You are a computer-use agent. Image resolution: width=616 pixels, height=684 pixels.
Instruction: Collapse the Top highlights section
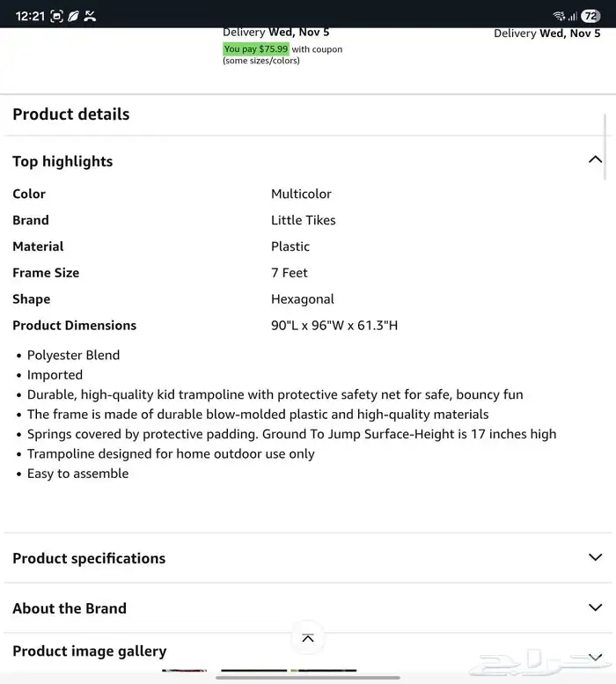[595, 160]
